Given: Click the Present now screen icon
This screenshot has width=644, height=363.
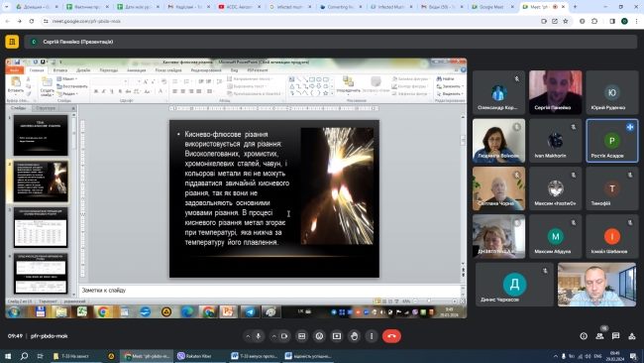Looking at the screenshot, I should [337, 336].
